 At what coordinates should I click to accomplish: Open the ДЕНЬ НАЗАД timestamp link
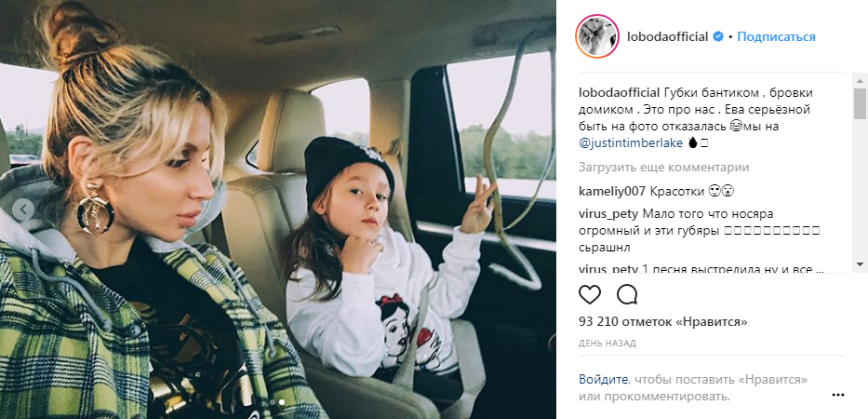tap(608, 344)
